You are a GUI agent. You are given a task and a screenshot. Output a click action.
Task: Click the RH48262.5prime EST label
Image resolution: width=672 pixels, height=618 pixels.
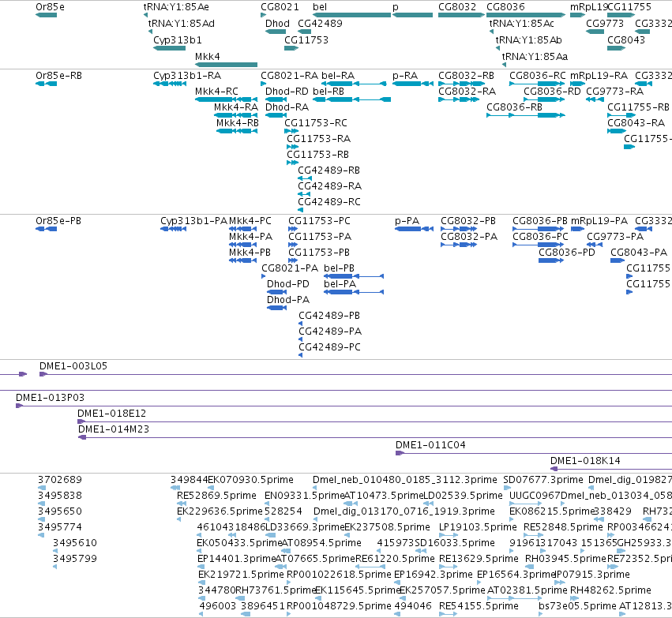click(610, 590)
